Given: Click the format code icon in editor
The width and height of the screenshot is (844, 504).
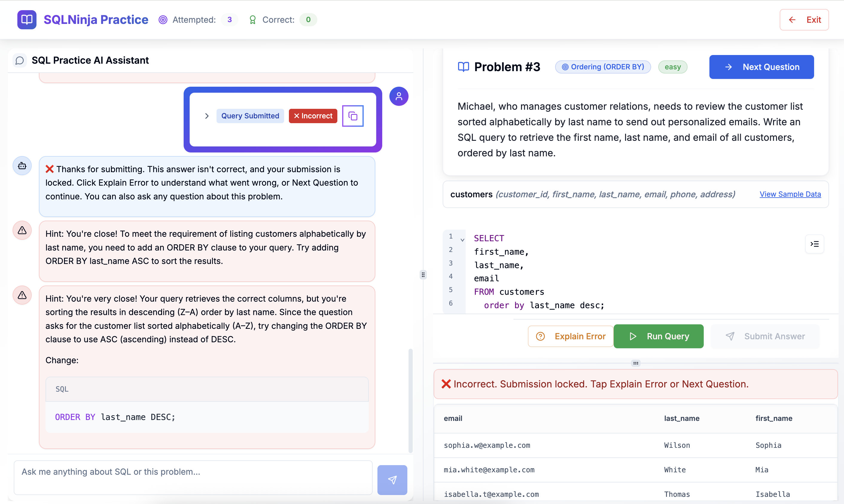Looking at the screenshot, I should [x=814, y=244].
